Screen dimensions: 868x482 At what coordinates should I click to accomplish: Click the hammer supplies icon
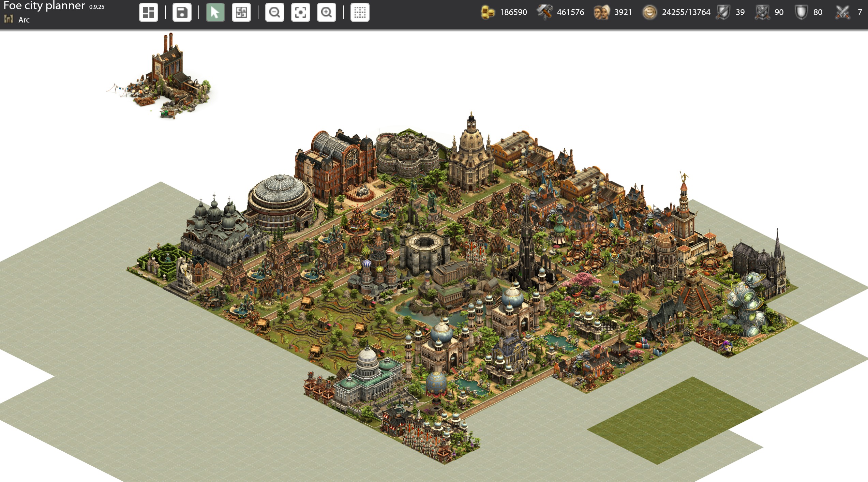click(544, 12)
